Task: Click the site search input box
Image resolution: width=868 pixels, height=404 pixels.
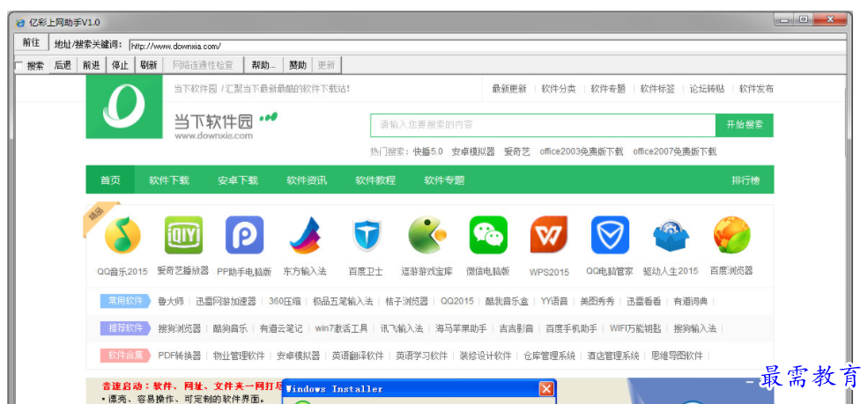Action: pos(543,125)
